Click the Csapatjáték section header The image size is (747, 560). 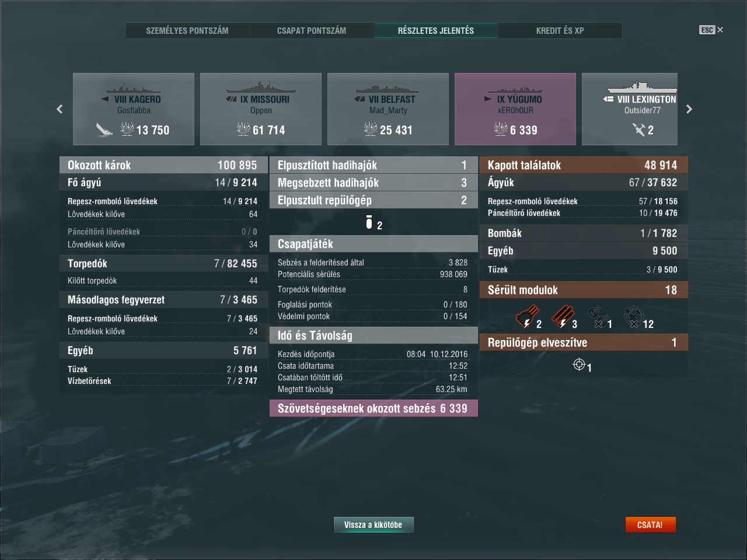(x=373, y=244)
